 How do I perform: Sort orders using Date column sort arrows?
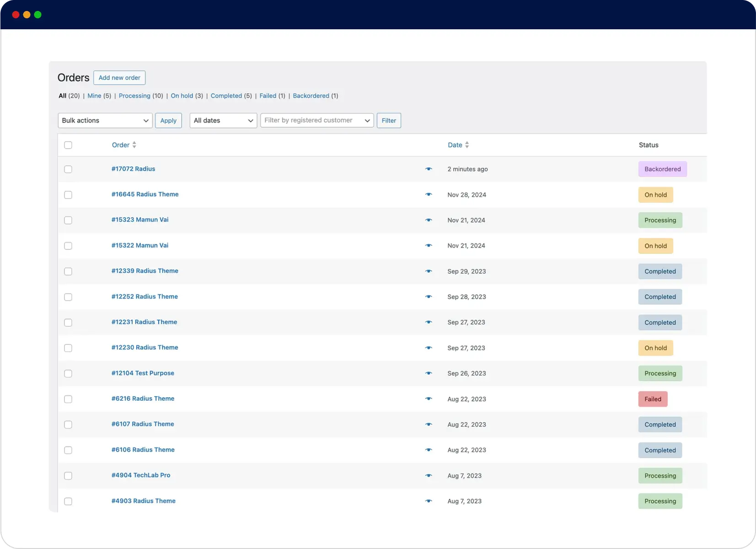point(466,145)
